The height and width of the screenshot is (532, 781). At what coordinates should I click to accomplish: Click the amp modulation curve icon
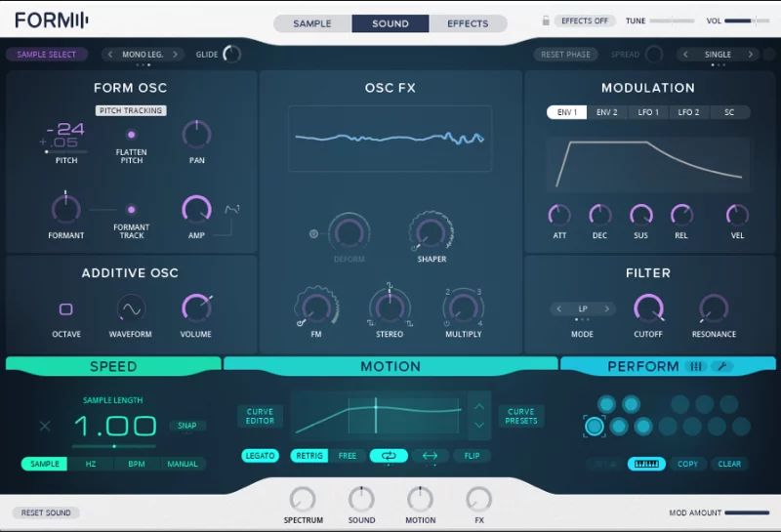click(232, 209)
